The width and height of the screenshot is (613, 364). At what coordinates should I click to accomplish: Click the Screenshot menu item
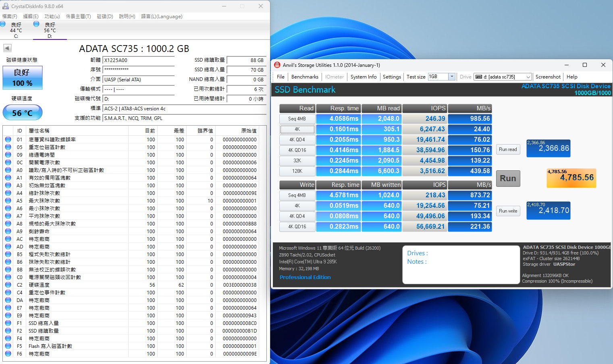pyautogui.click(x=548, y=77)
